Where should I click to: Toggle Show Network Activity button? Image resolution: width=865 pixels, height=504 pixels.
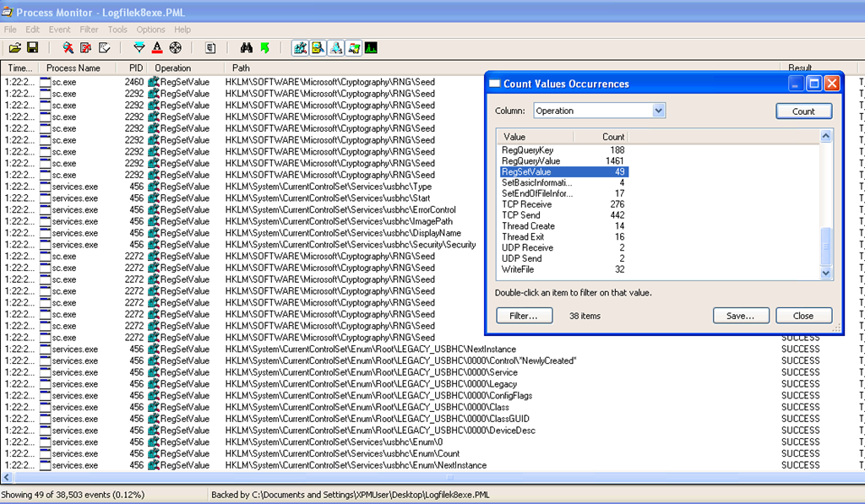tap(335, 48)
